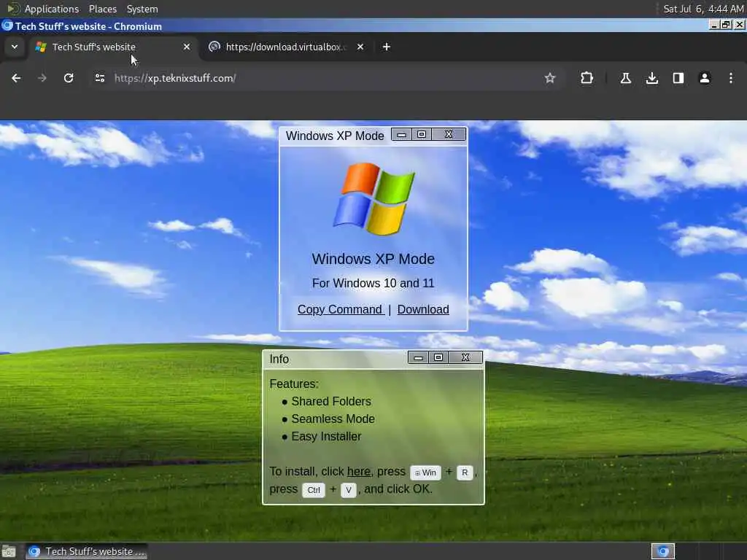Go back using the browser back arrow
The width and height of the screenshot is (747, 560).
pos(16,78)
